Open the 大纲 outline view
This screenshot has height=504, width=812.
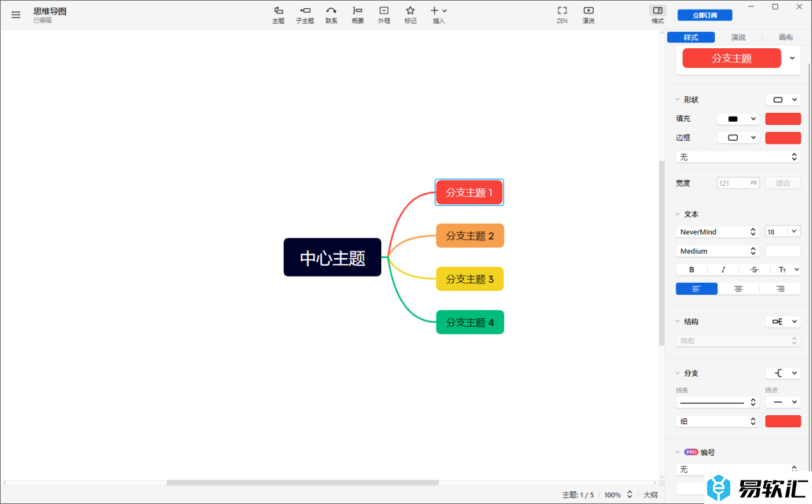(x=650, y=495)
